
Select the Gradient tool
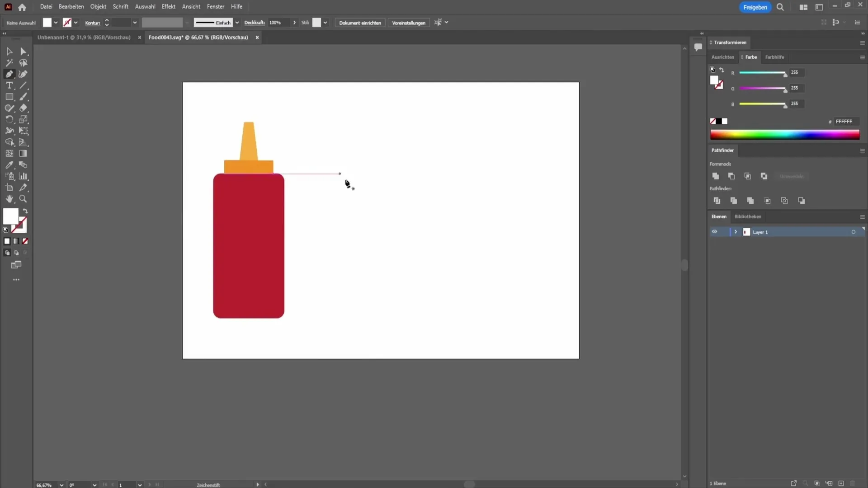[23, 154]
